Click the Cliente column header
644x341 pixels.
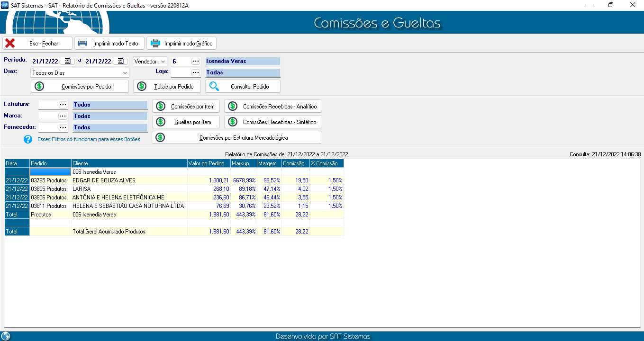(129, 163)
